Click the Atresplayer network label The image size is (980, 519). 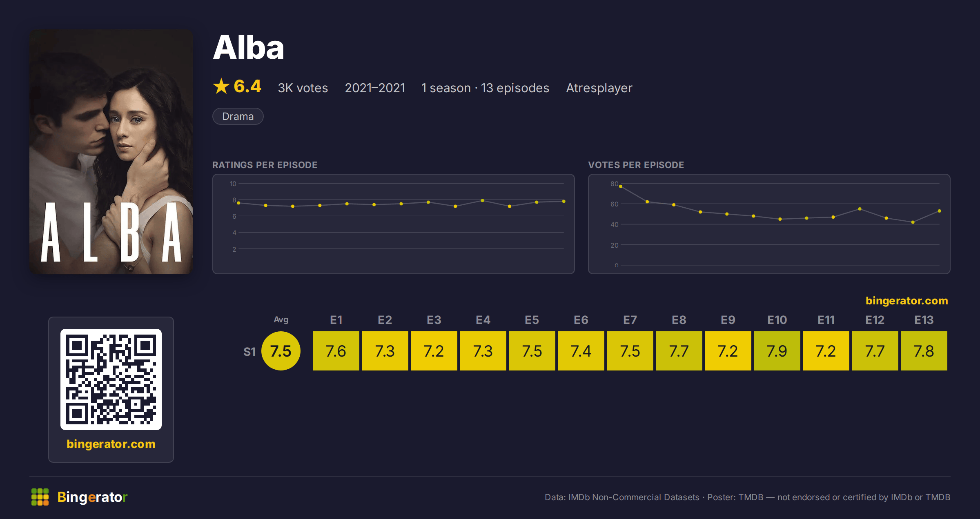[x=599, y=88]
